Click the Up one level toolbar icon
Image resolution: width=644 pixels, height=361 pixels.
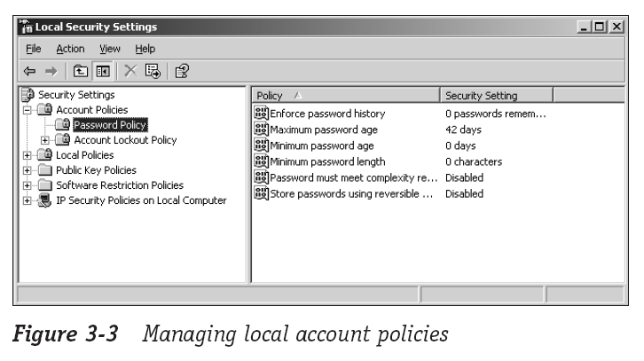80,71
